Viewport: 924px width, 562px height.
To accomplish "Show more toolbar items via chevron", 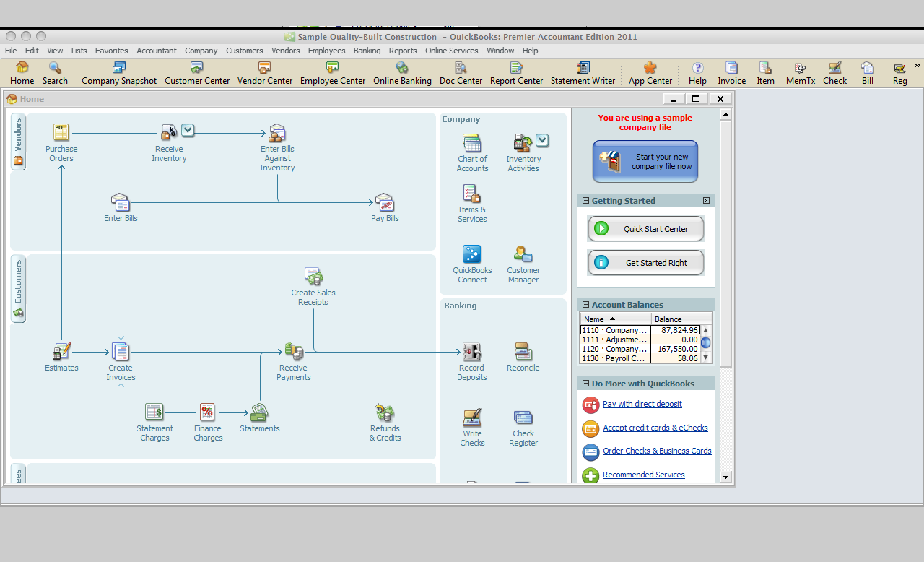I will click(918, 66).
